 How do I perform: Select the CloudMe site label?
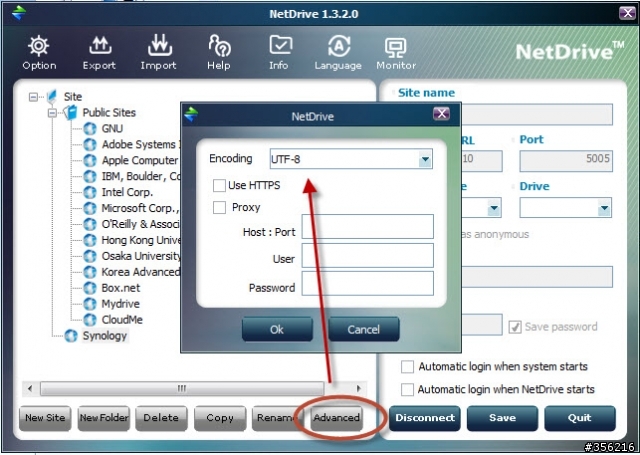tap(122, 320)
